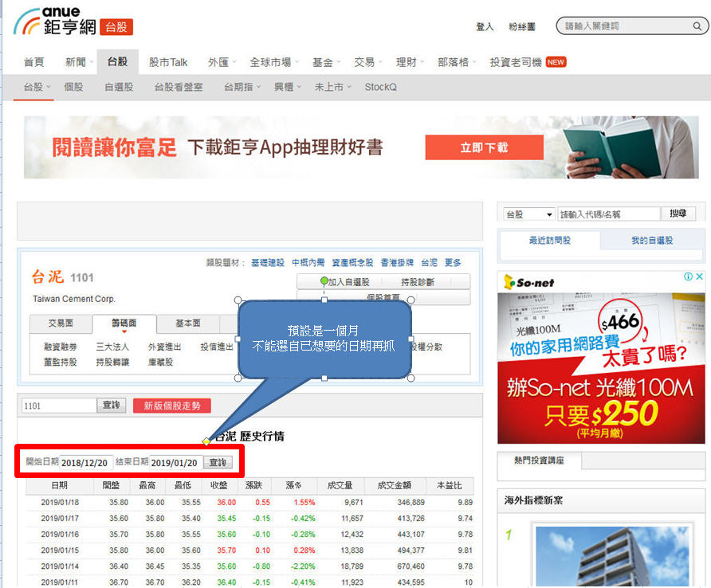This screenshot has width=711, height=588.
Task: Click into the 請輸入關鍵詞 search field
Action: [x=626, y=26]
